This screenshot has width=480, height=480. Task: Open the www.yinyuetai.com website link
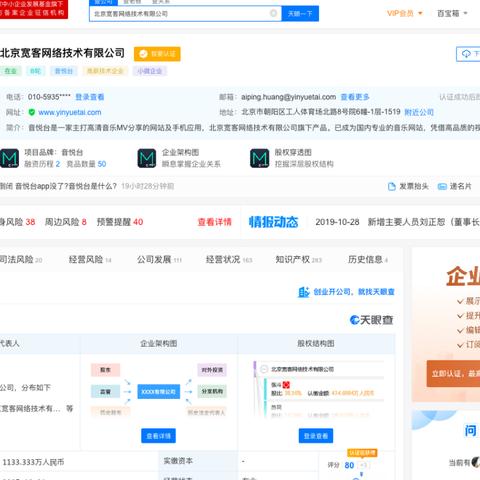(70, 112)
